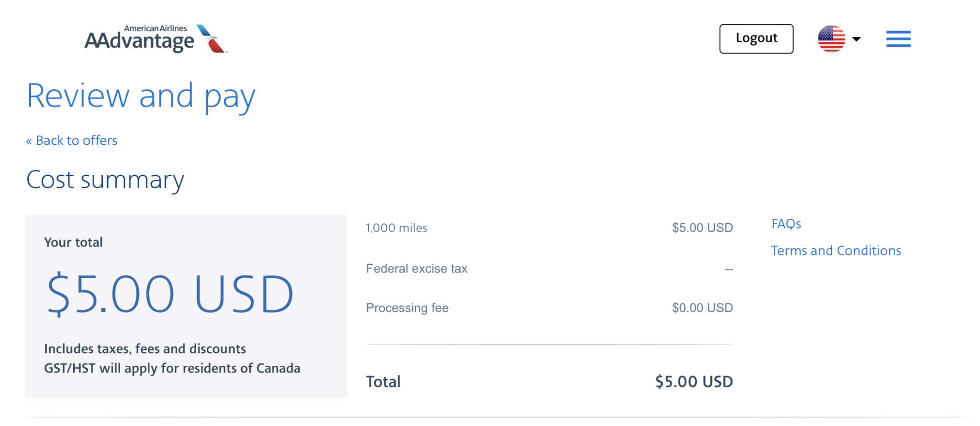Expand the country selector dropdown arrow
This screenshot has height=426, width=980.
coord(857,40)
